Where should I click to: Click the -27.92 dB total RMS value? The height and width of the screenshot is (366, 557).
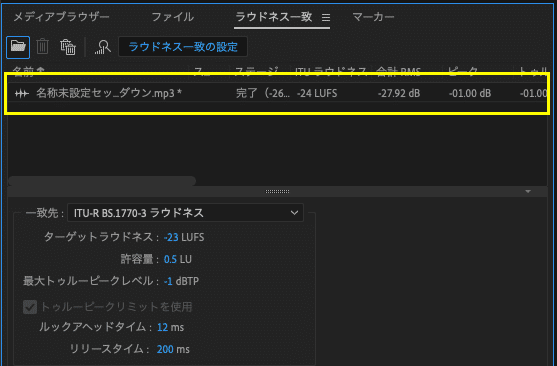(399, 93)
